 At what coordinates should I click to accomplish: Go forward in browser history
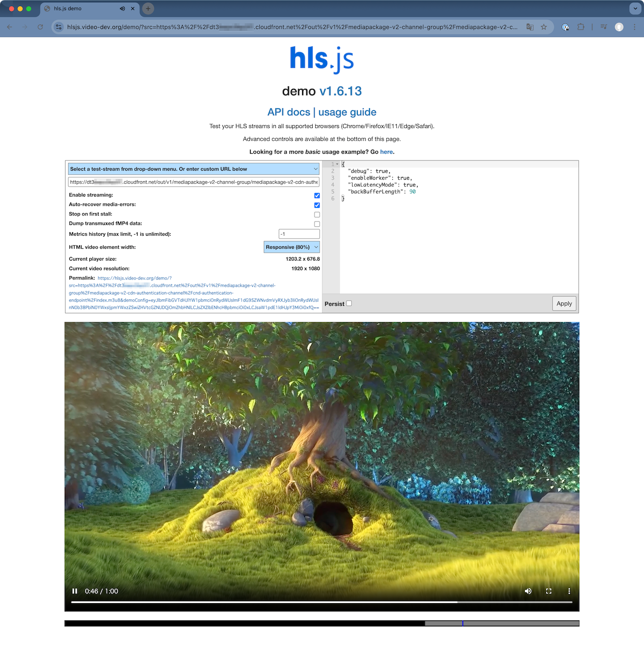[x=25, y=27]
